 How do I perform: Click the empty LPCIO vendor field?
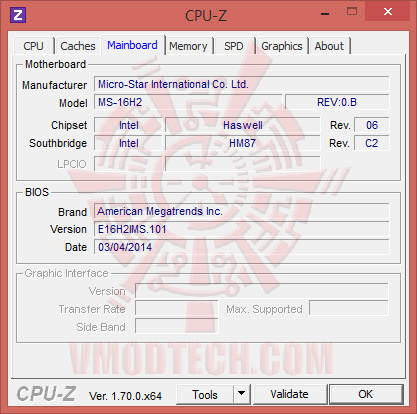128,164
